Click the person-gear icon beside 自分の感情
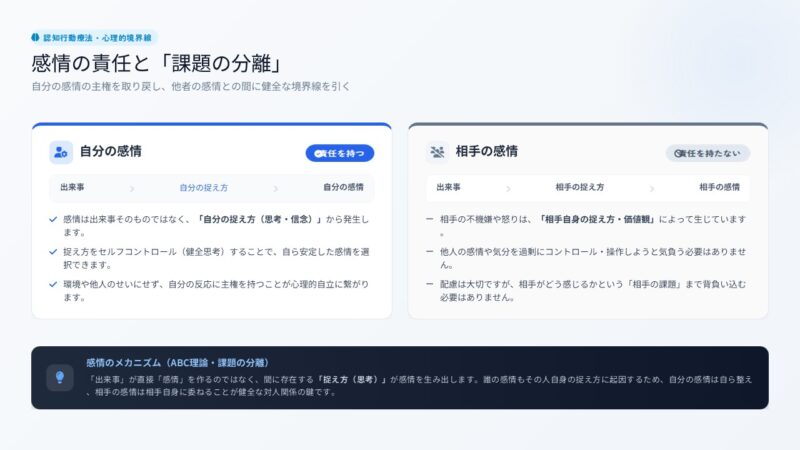Viewport: 800px width, 450px height. click(x=61, y=152)
